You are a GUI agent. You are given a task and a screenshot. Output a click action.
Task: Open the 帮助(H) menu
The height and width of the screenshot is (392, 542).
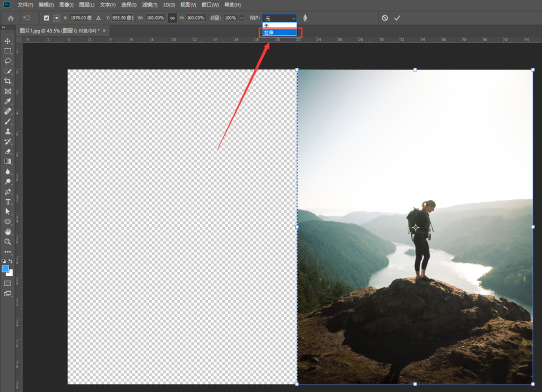tap(232, 5)
